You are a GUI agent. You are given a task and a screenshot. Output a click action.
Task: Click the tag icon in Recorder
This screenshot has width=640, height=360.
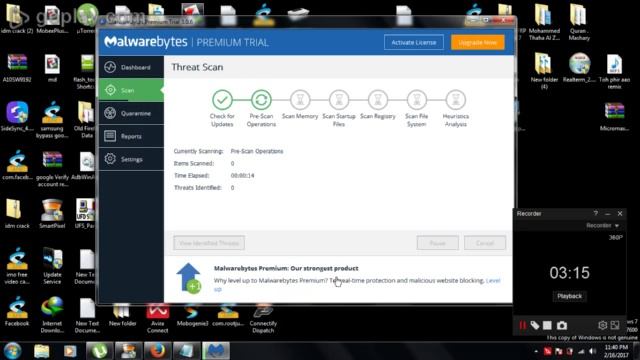click(x=535, y=325)
